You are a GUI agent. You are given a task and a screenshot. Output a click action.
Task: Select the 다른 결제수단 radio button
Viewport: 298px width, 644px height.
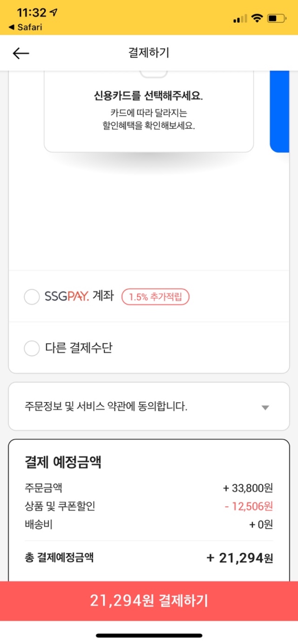(32, 348)
